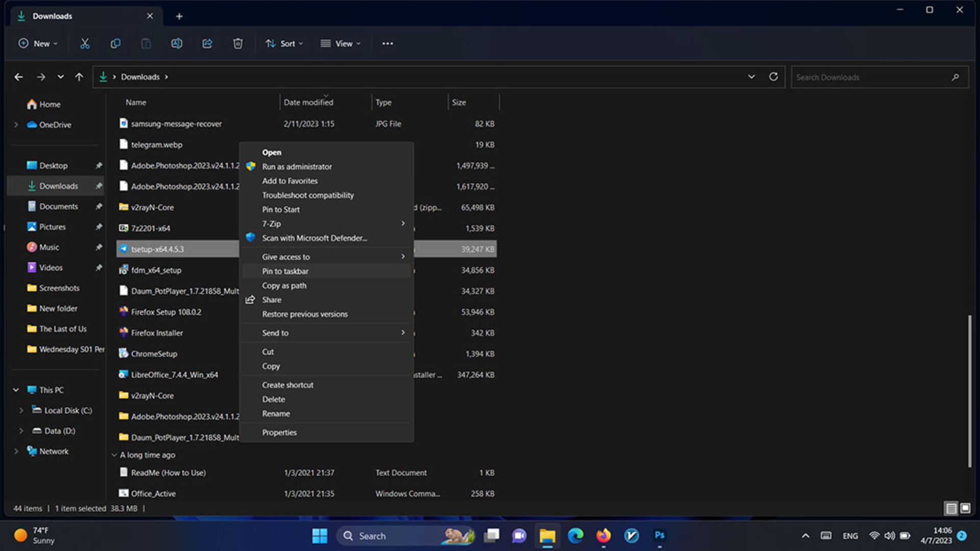Click the Copy icon in toolbar
This screenshot has width=980, height=551.
pos(115,43)
